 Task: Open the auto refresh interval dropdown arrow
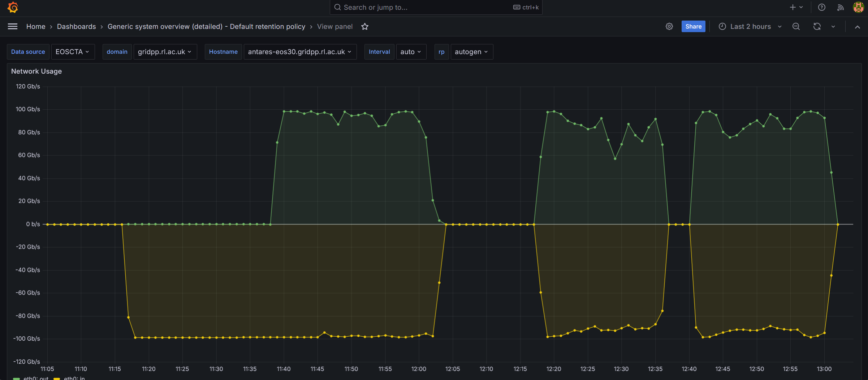click(833, 26)
